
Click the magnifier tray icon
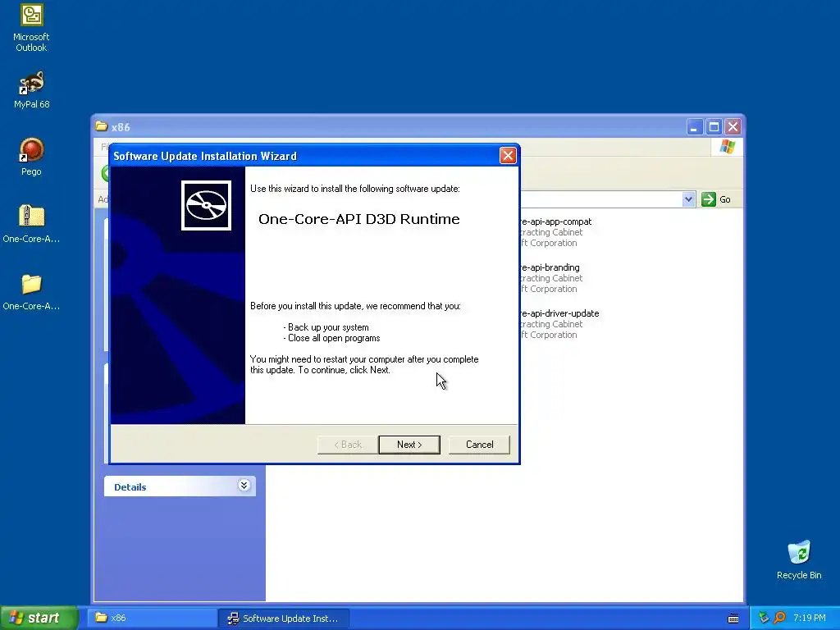point(779,618)
